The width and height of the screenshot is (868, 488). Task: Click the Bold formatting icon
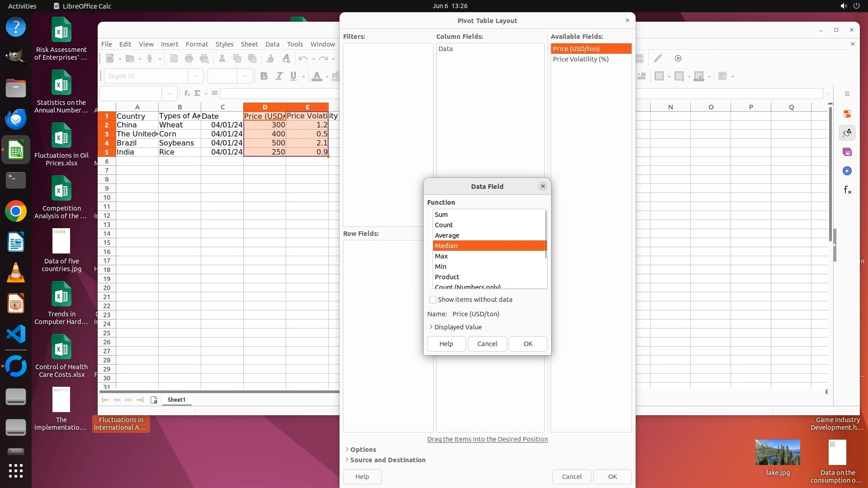tap(264, 76)
